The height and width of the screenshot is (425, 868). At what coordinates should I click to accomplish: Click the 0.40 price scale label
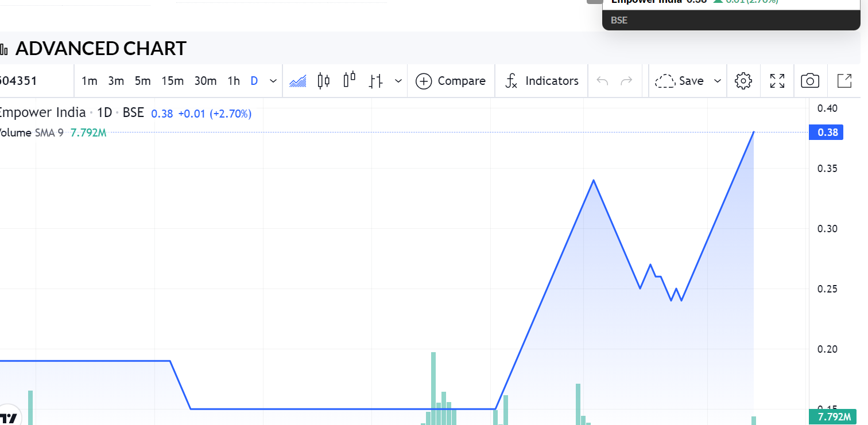(x=826, y=108)
